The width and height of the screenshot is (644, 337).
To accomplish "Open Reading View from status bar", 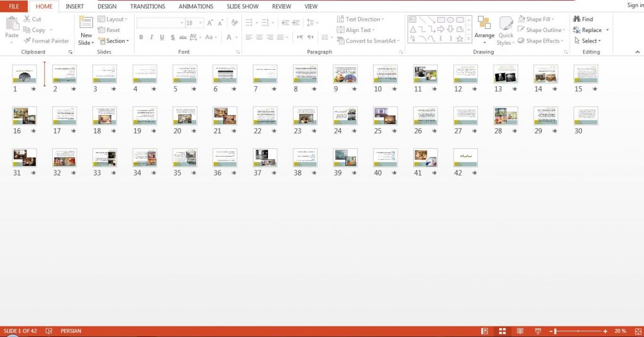I will click(520, 331).
